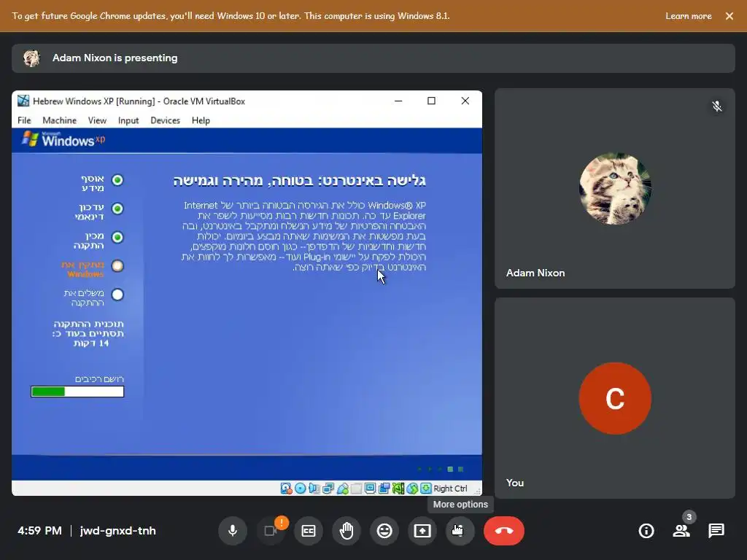Image resolution: width=747 pixels, height=560 pixels.
Task: Click the Adam Nixon is presenting text
Action: [115, 58]
